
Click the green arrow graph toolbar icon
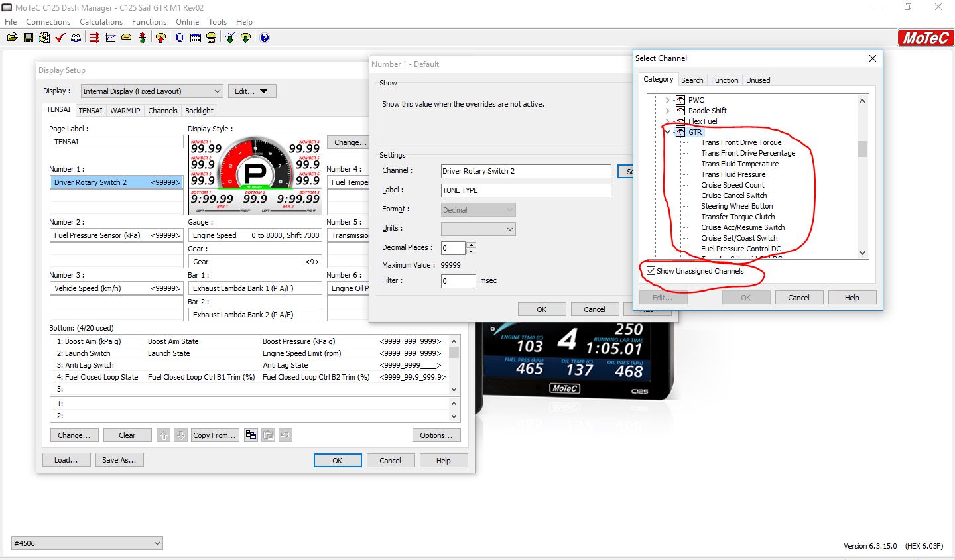click(x=229, y=38)
